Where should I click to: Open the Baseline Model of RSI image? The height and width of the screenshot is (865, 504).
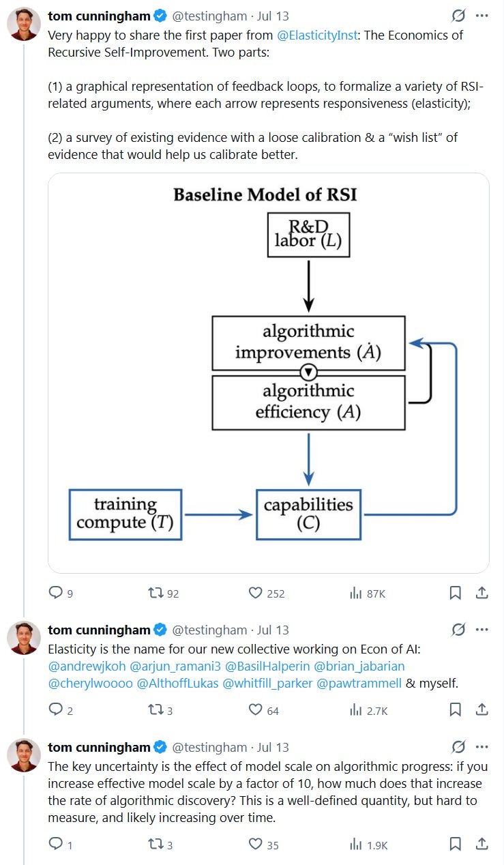269,372
